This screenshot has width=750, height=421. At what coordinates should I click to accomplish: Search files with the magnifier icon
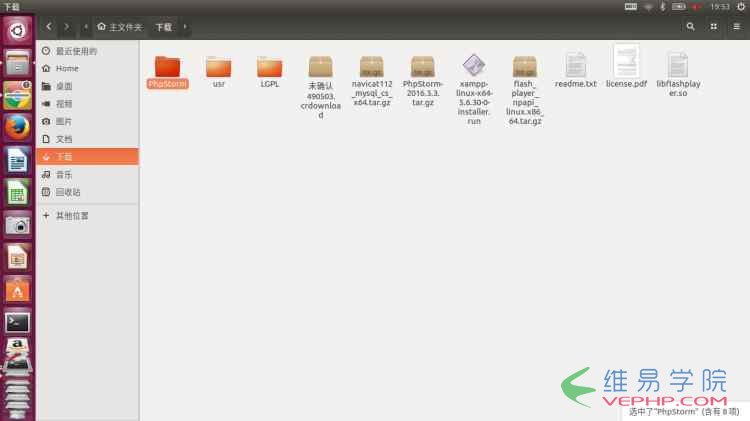tap(690, 27)
